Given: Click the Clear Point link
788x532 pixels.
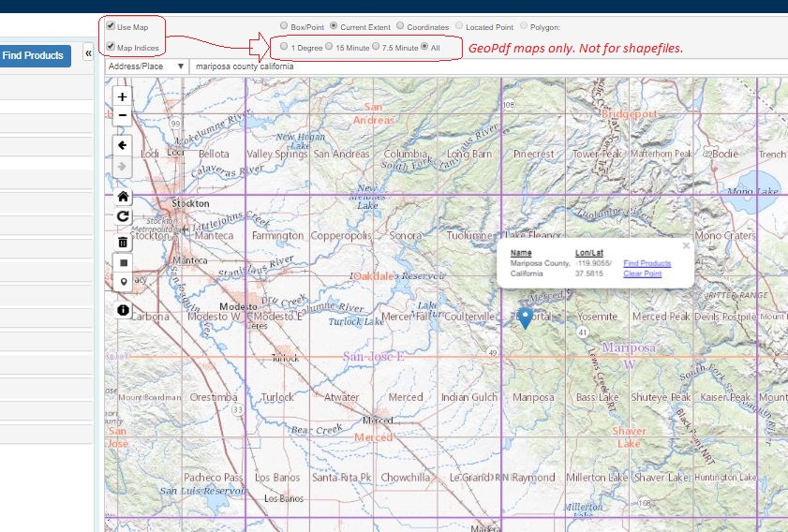Looking at the screenshot, I should 642,273.
